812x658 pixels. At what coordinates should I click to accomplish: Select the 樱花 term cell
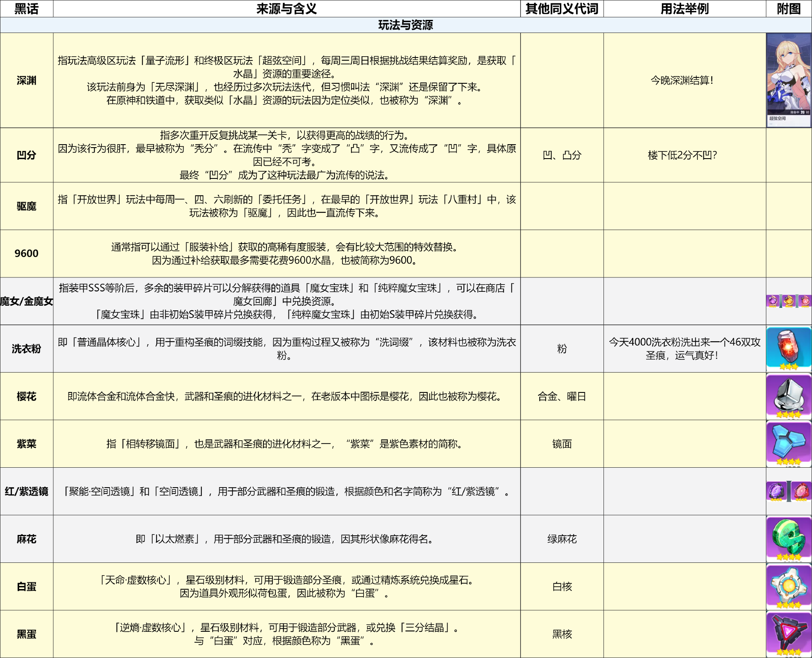click(27, 396)
